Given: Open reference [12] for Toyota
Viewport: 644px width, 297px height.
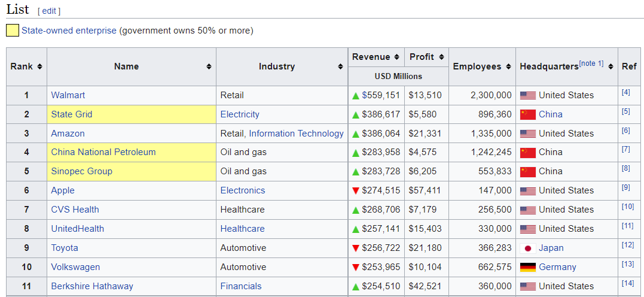Looking at the screenshot, I should click(x=628, y=245).
